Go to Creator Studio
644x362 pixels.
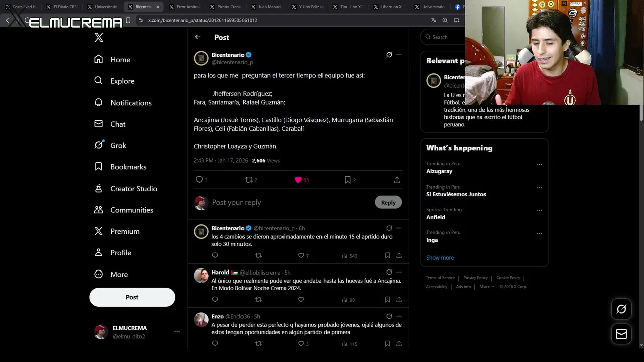click(126, 189)
